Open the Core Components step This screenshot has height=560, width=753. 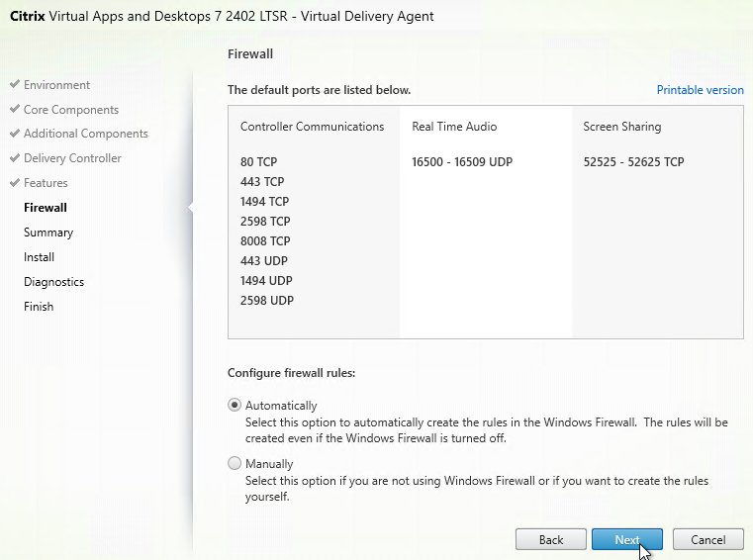(71, 110)
